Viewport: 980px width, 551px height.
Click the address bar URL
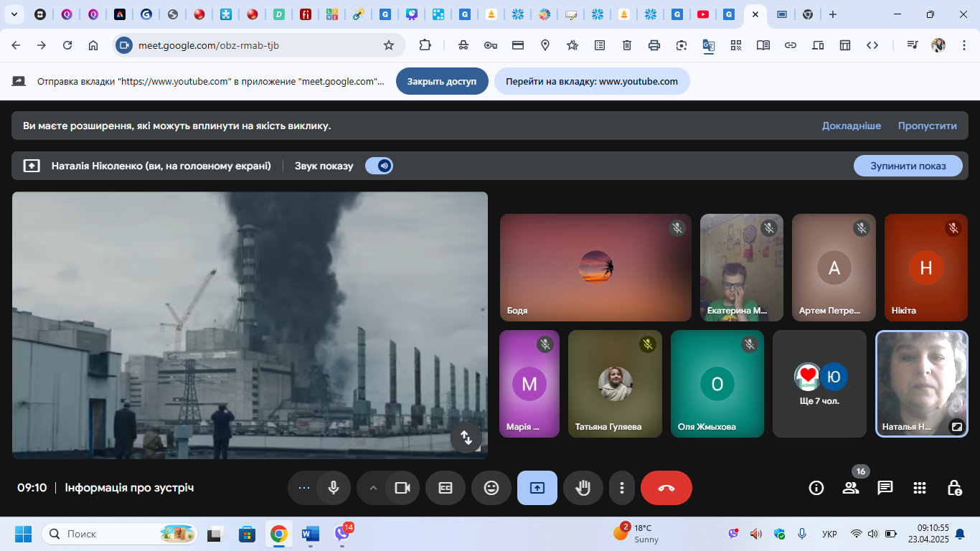click(x=209, y=45)
